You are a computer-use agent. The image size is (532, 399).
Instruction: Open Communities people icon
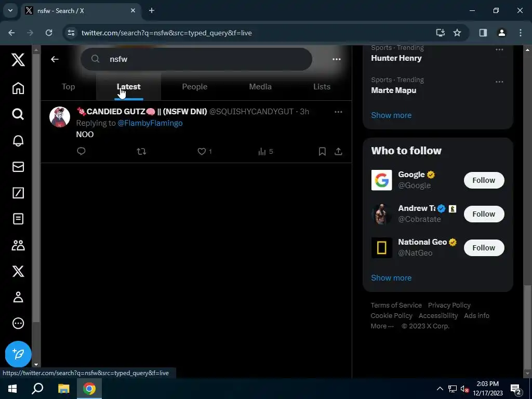pos(18,245)
